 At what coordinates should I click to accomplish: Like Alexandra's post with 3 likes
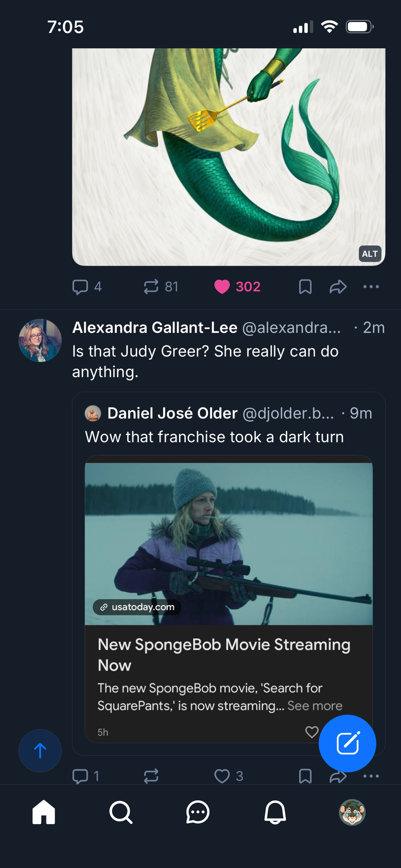tap(222, 776)
